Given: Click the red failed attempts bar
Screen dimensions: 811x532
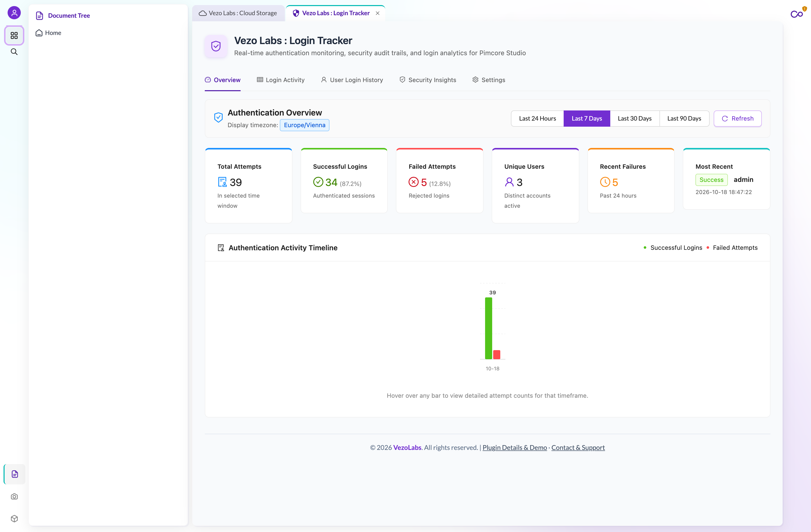Looking at the screenshot, I should point(496,355).
